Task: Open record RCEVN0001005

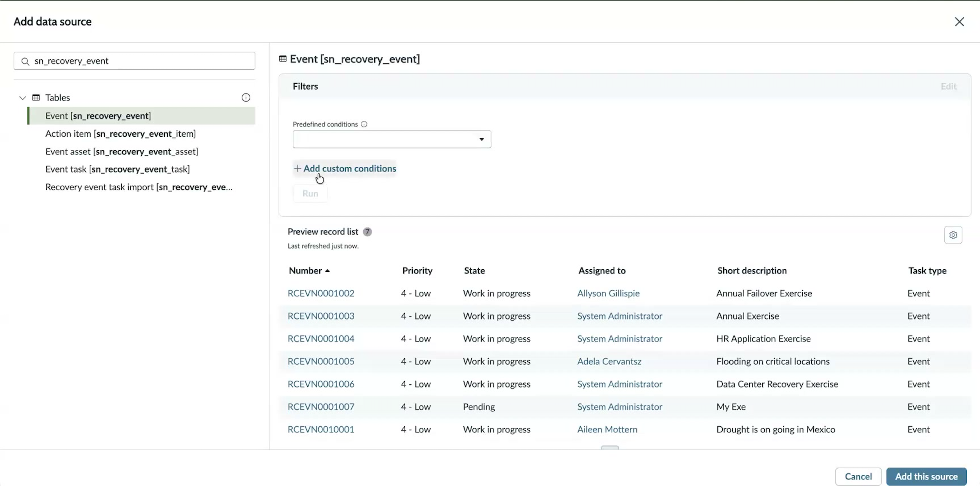Action: point(321,361)
